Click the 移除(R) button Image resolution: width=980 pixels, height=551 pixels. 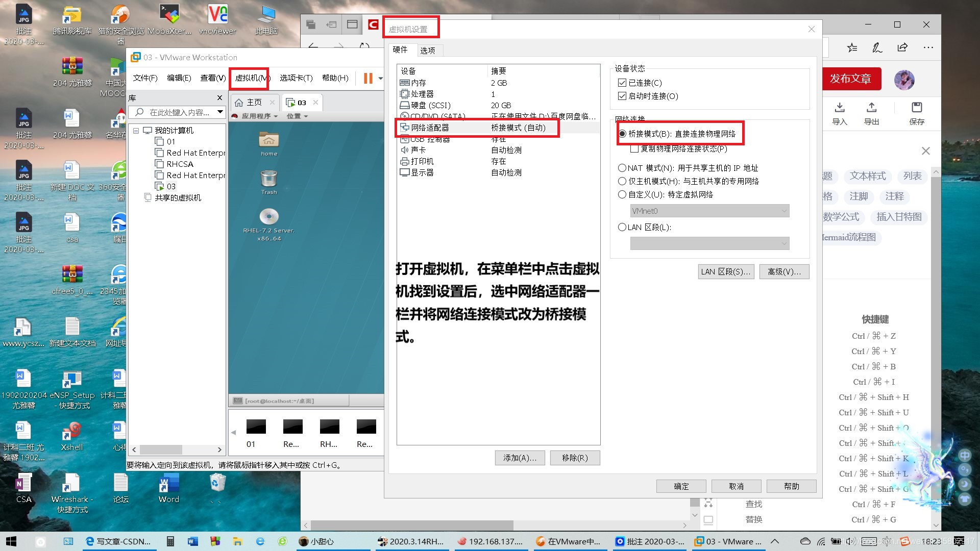[x=575, y=458]
